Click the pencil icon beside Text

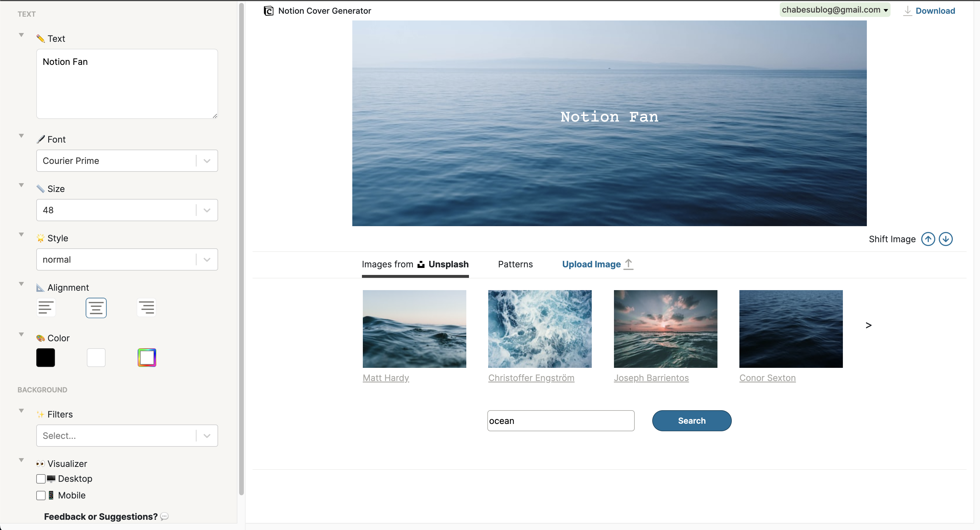40,38
